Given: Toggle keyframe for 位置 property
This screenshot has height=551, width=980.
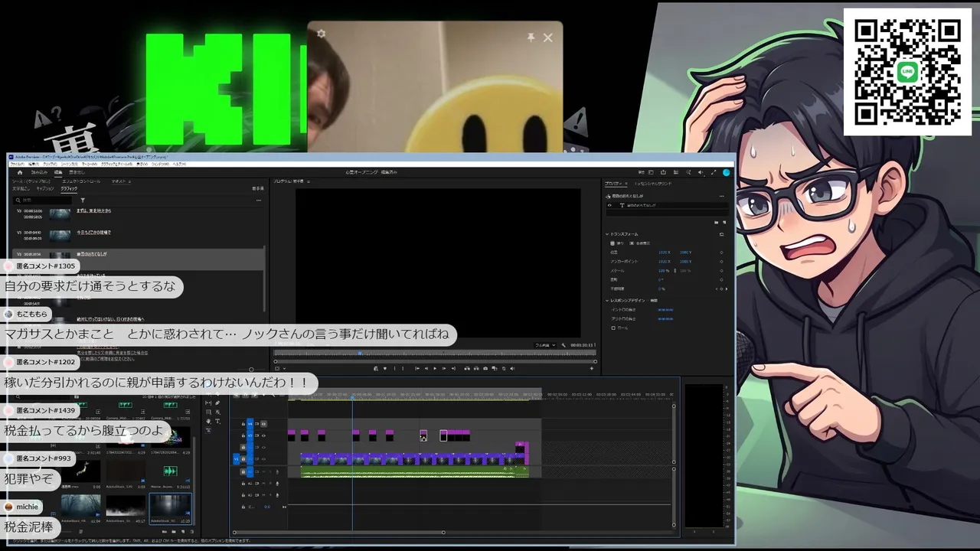Looking at the screenshot, I should tap(721, 253).
